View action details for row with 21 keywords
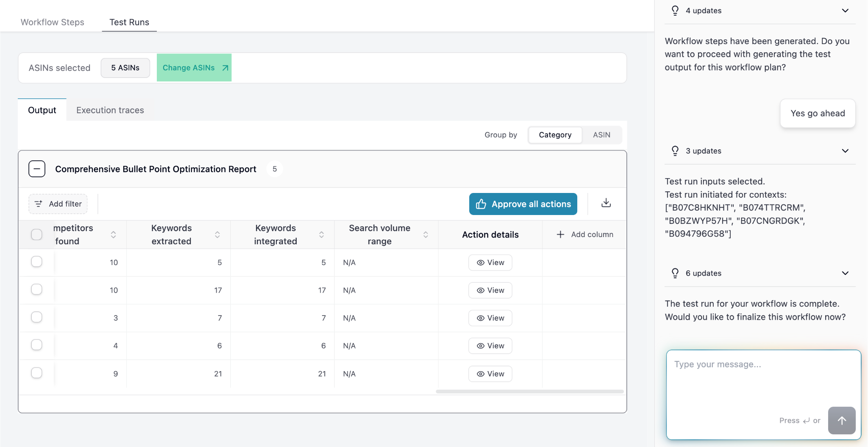Screen dimensions: 868x447 (490, 374)
